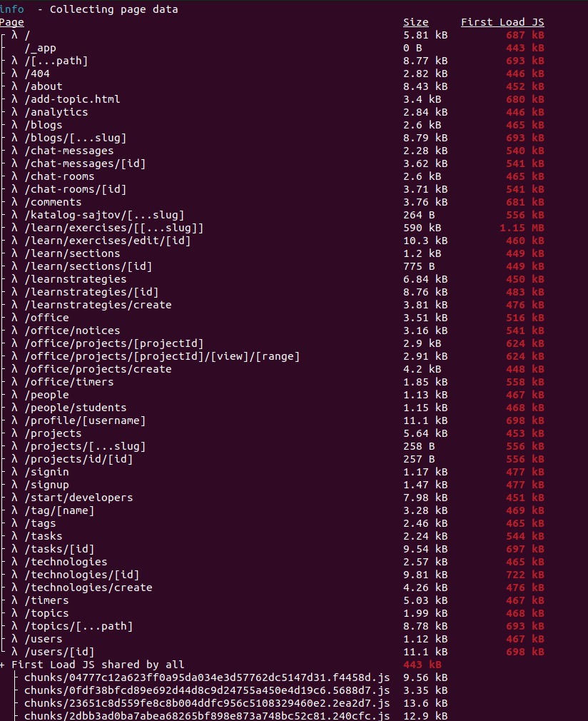Select the /add-topic.html route entry

point(72,99)
